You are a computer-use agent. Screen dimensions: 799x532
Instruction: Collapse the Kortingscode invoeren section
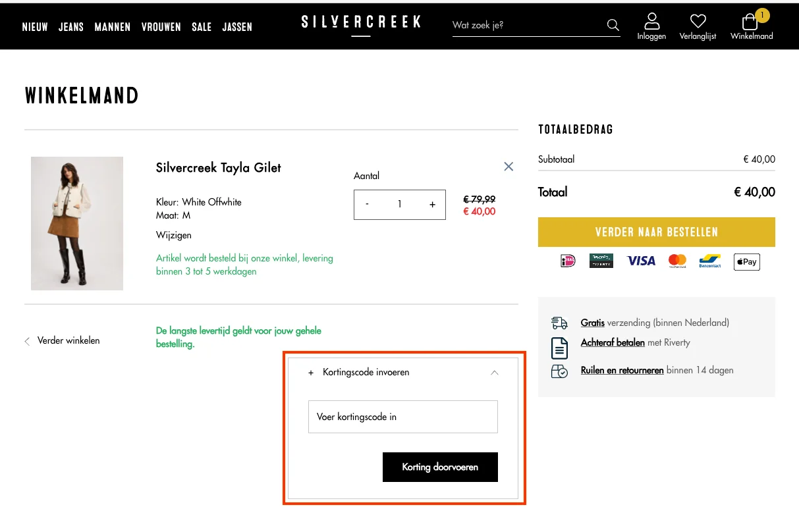(x=494, y=373)
